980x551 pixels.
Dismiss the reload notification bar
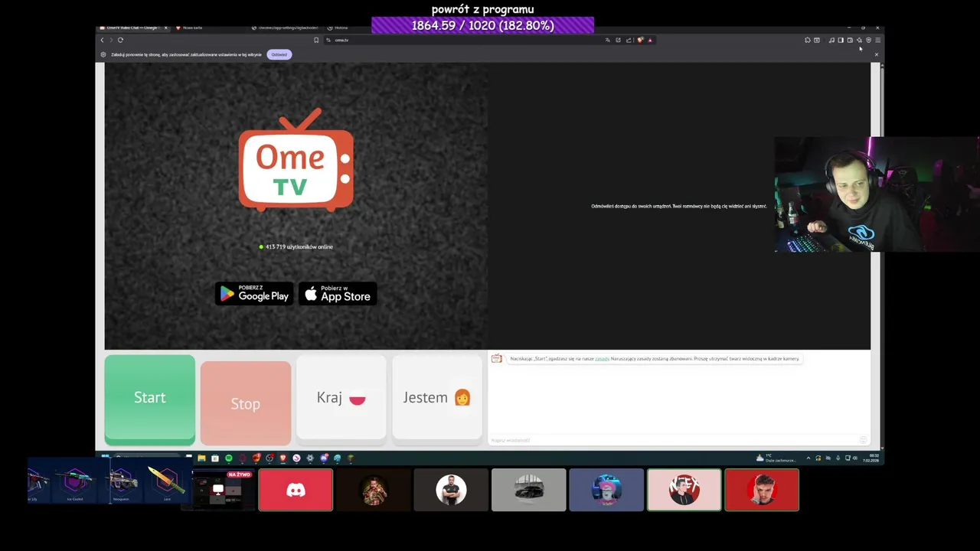877,54
